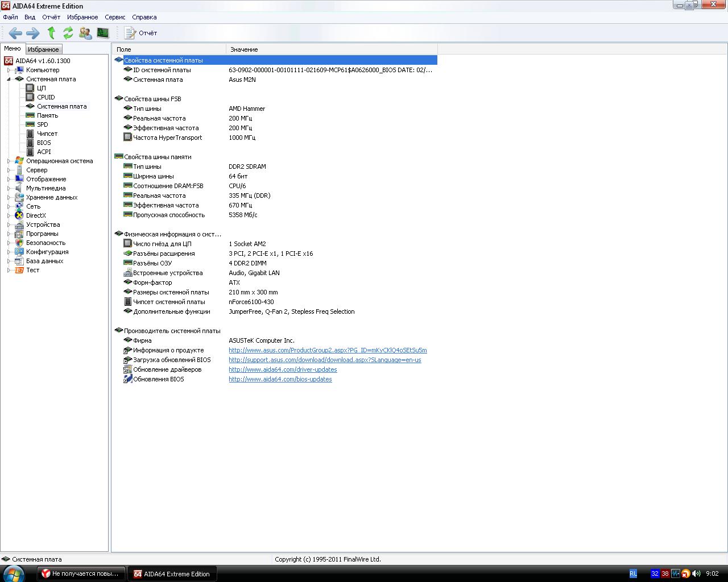Expand the Компьютер tree node
The image size is (728, 582).
click(x=9, y=70)
